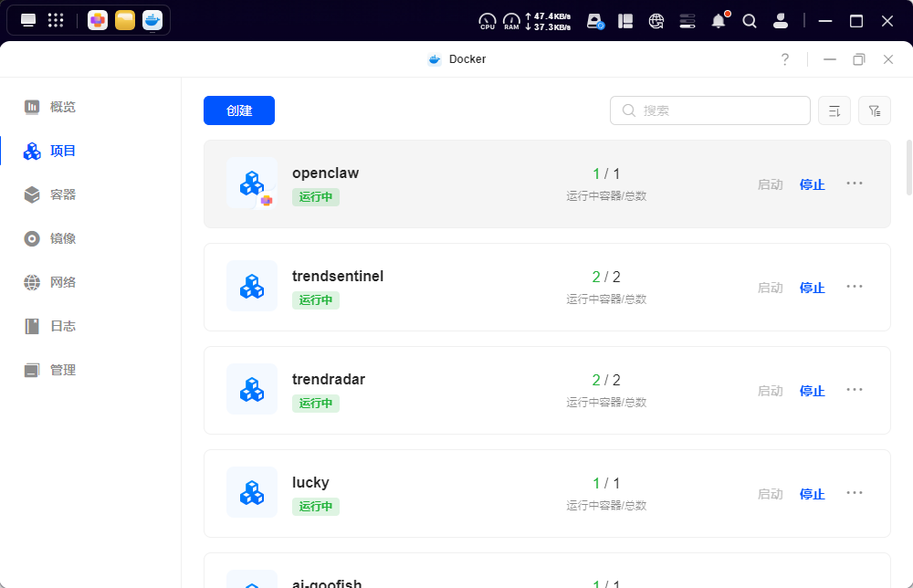Click 停止 for the lucky project
913x588 pixels.
click(x=812, y=494)
